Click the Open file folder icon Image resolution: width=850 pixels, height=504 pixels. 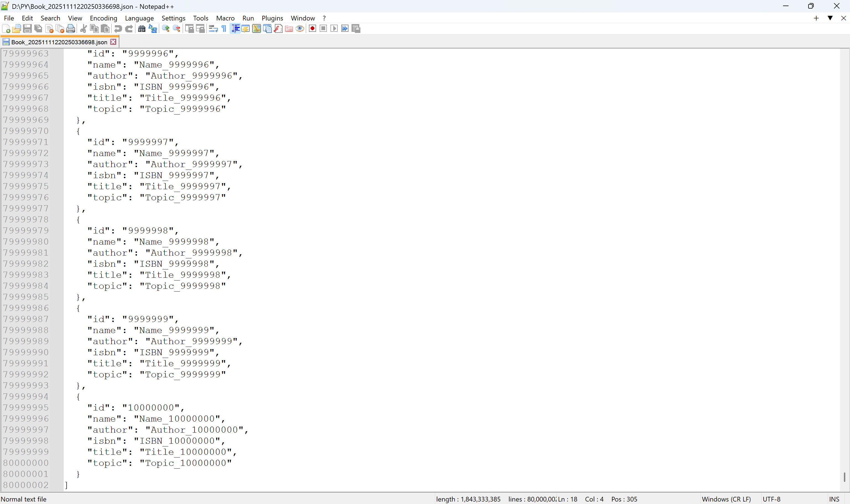16,28
